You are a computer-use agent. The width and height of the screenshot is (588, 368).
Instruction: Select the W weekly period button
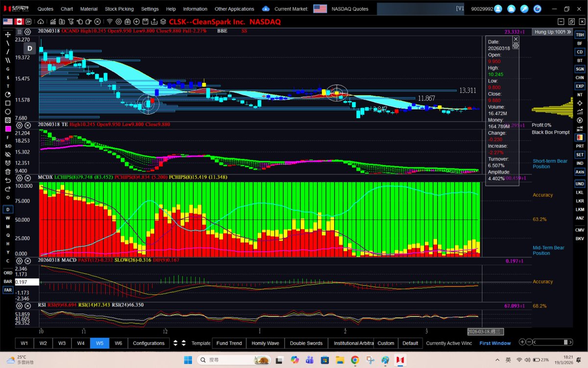(x=8, y=218)
